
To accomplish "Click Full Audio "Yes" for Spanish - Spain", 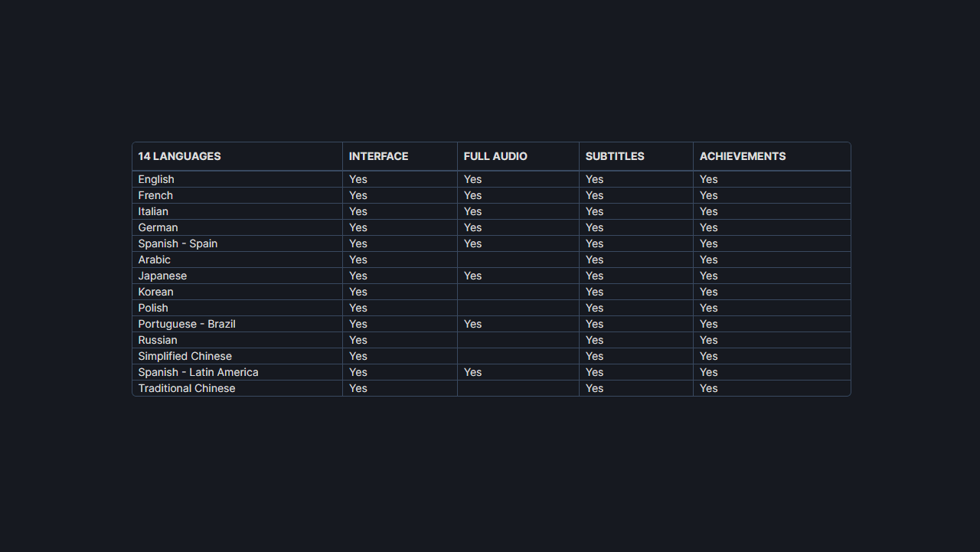I will point(472,243).
